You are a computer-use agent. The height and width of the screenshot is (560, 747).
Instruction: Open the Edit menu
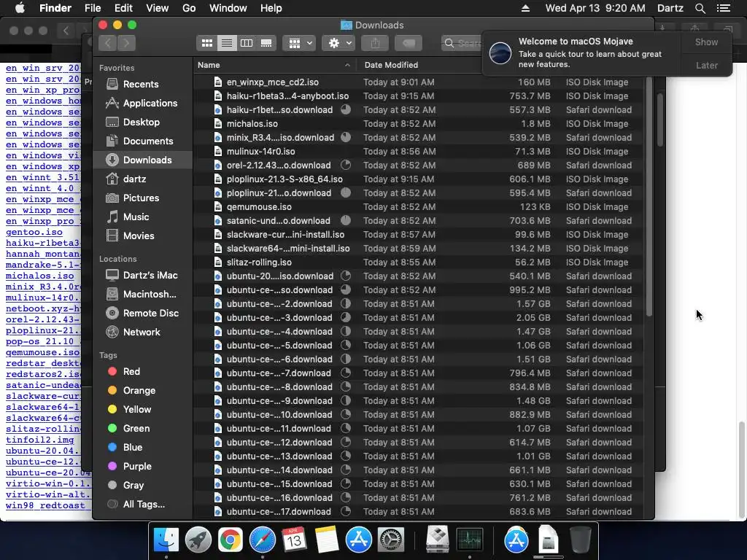123,8
